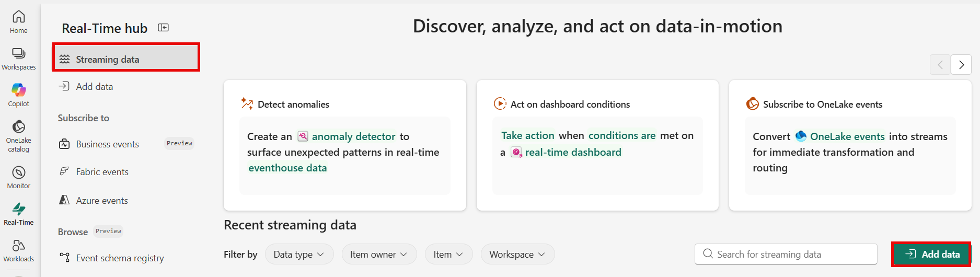The width and height of the screenshot is (980, 277).
Task: Select the Real-Time icon in sidebar
Action: (x=19, y=214)
